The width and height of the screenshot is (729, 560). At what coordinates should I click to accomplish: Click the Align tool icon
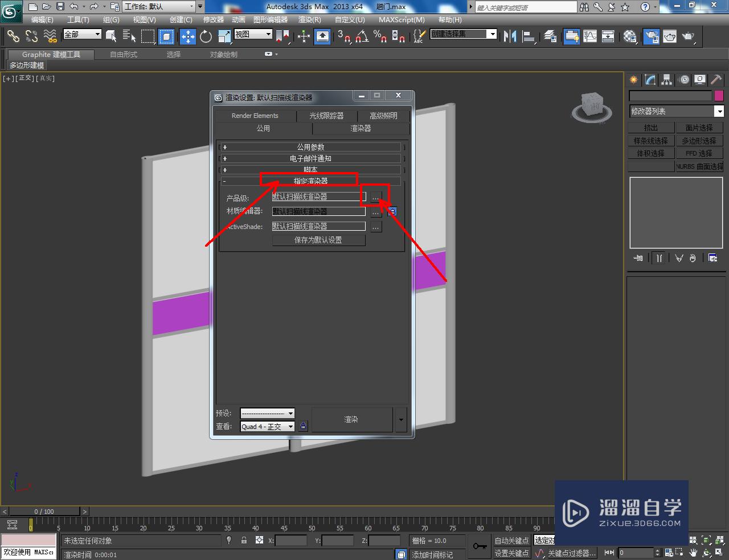529,36
